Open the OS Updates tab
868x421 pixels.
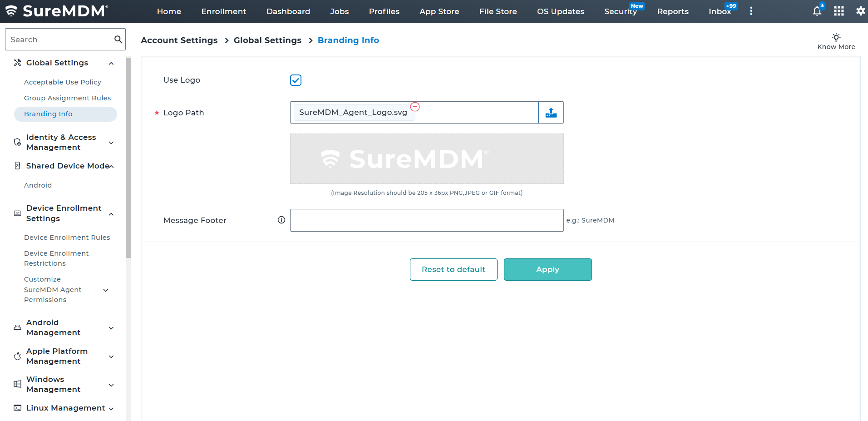click(561, 11)
